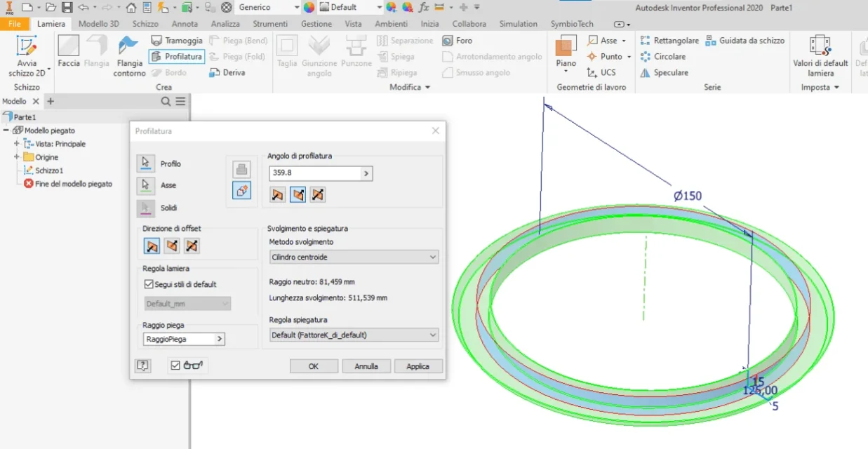Expand the Imposta panel dropdown
Viewport: 868px width, 449px height.
820,87
